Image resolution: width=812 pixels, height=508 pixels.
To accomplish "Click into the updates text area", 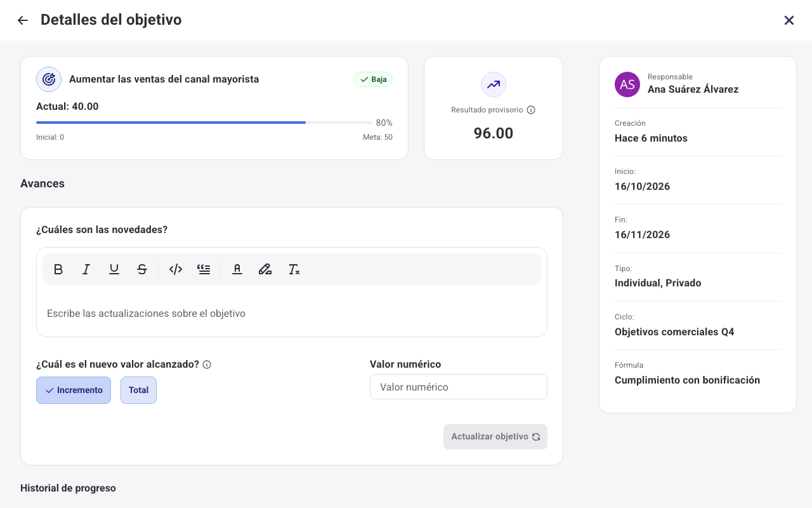I will 292,314.
